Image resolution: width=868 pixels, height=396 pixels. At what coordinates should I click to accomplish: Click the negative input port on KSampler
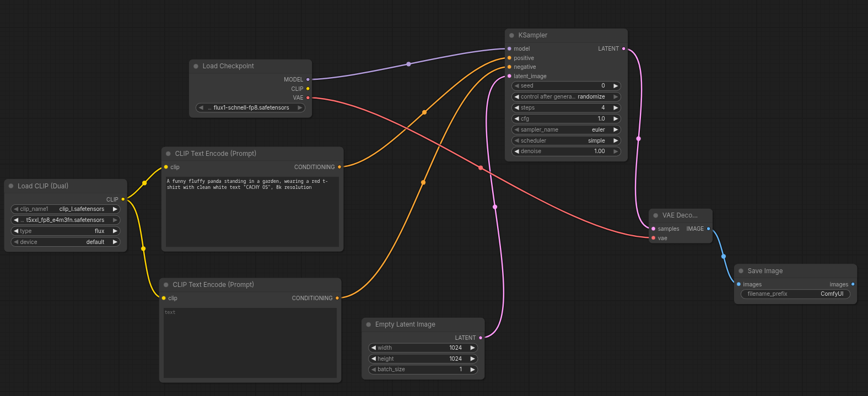coord(509,67)
